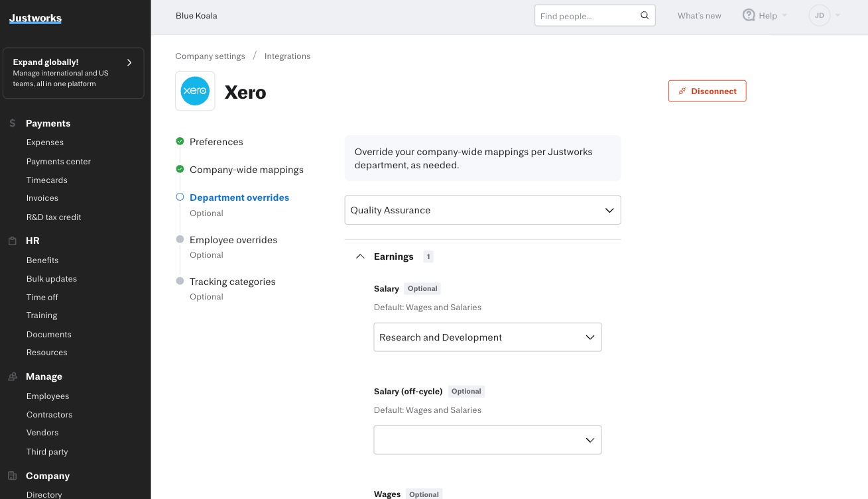This screenshot has height=499, width=868.
Task: Select the Employee overrides step
Action: tap(233, 240)
